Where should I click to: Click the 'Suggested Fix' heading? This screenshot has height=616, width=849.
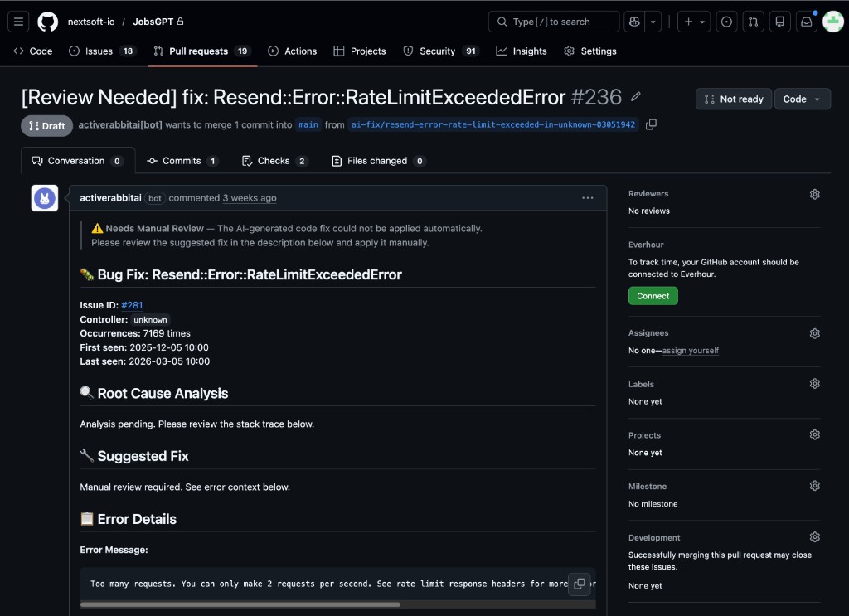click(143, 456)
